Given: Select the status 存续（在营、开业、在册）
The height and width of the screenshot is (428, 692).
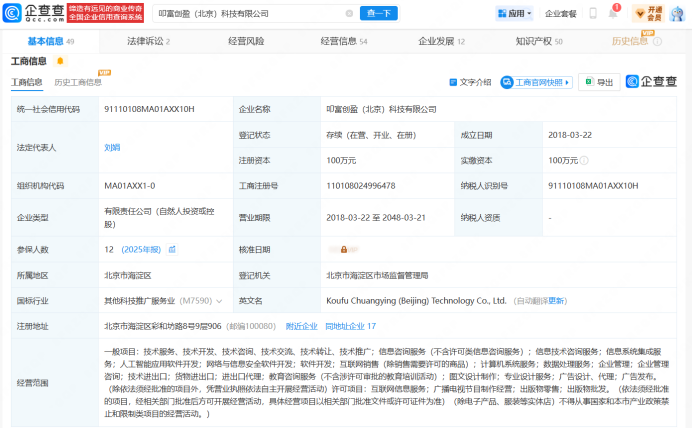Looking at the screenshot, I should pyautogui.click(x=371, y=135).
